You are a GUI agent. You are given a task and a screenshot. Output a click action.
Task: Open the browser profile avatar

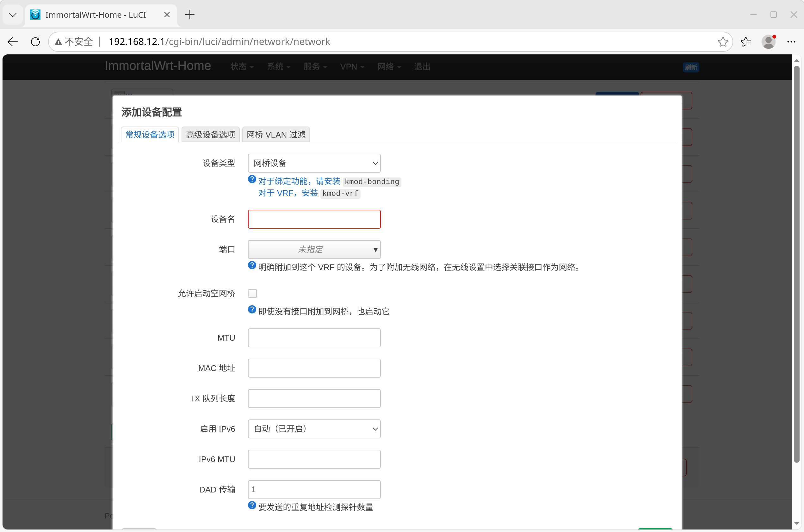(x=768, y=42)
